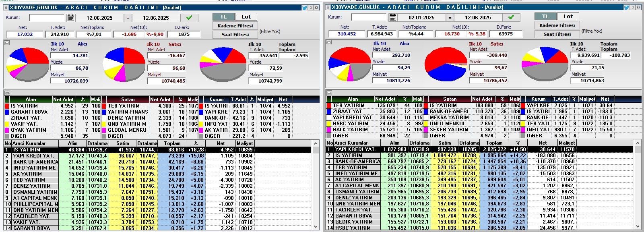Switch to TL mode in the Net 17.032 window
The image size is (644, 232).
tap(223, 17)
